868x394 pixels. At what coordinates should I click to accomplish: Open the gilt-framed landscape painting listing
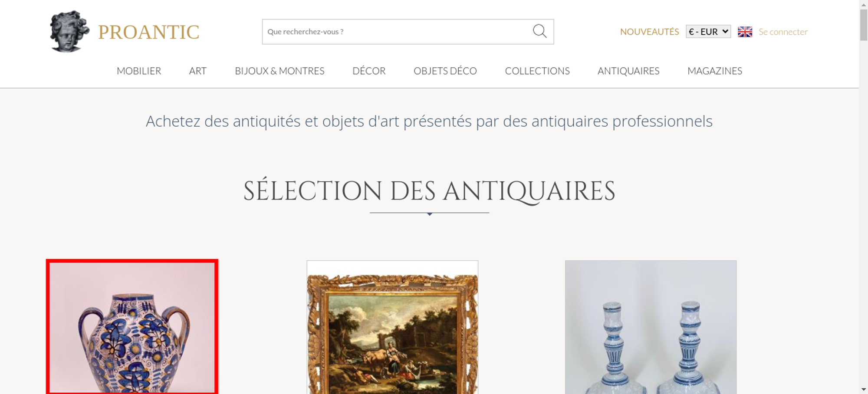[x=392, y=327]
